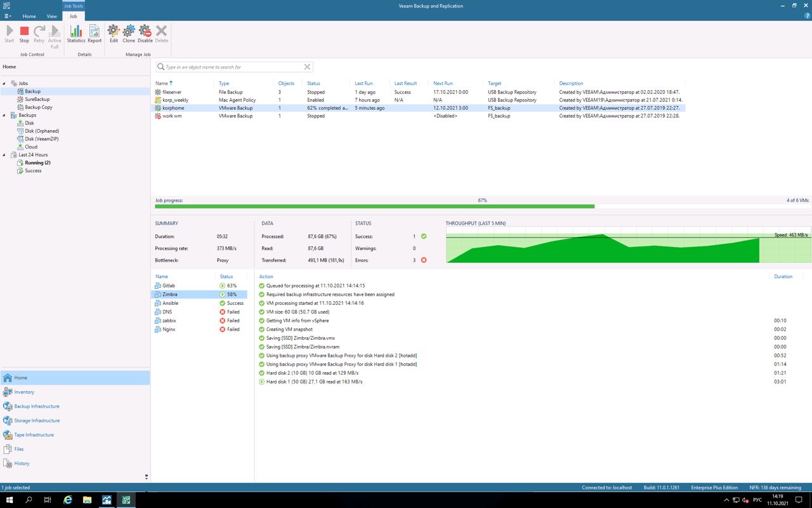This screenshot has width=812, height=508.
Task: Select the Nginx VM entry
Action: point(168,330)
